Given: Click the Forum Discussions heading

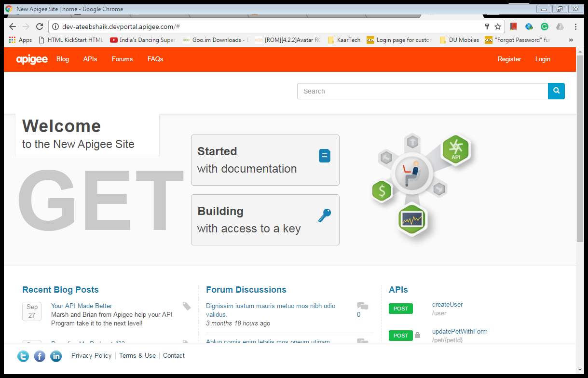Looking at the screenshot, I should [246, 290].
